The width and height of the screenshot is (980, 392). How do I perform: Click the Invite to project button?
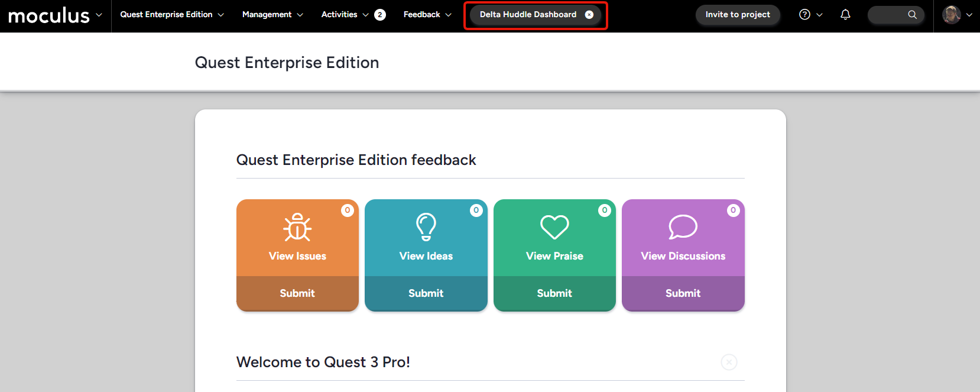click(x=737, y=15)
